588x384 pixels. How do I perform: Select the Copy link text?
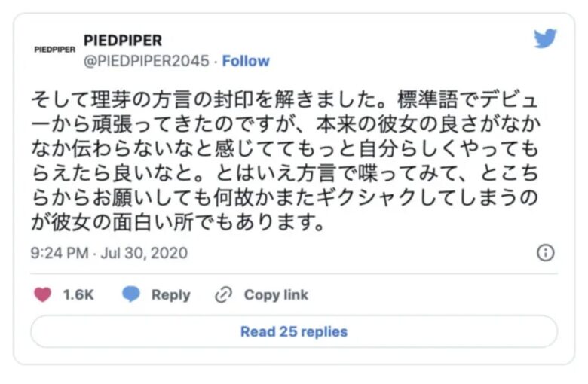coord(276,295)
